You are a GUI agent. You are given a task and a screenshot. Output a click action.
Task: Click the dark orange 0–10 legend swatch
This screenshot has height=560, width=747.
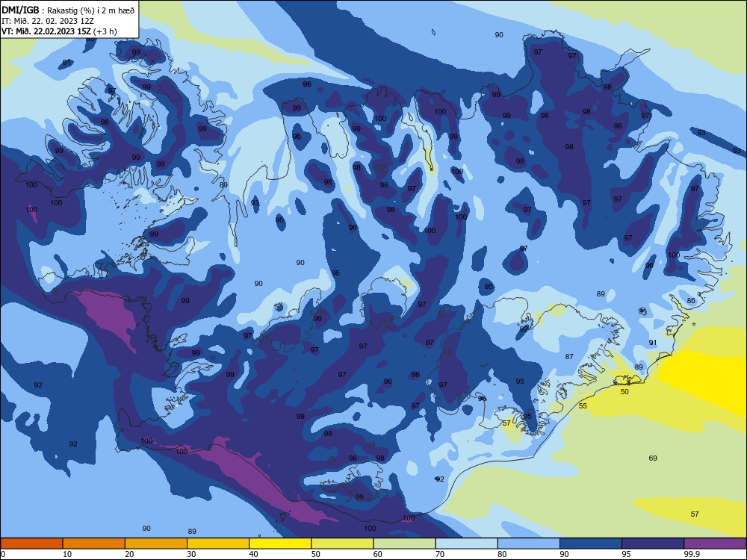(31, 544)
